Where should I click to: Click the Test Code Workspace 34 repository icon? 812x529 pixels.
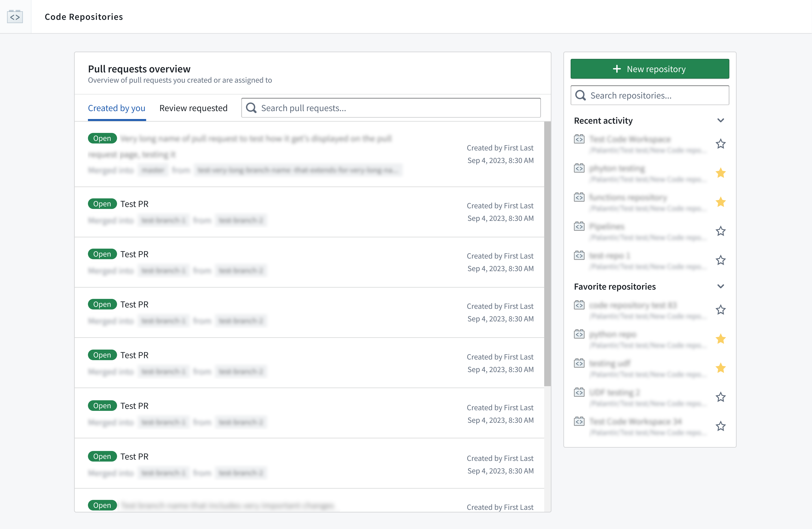pos(579,421)
